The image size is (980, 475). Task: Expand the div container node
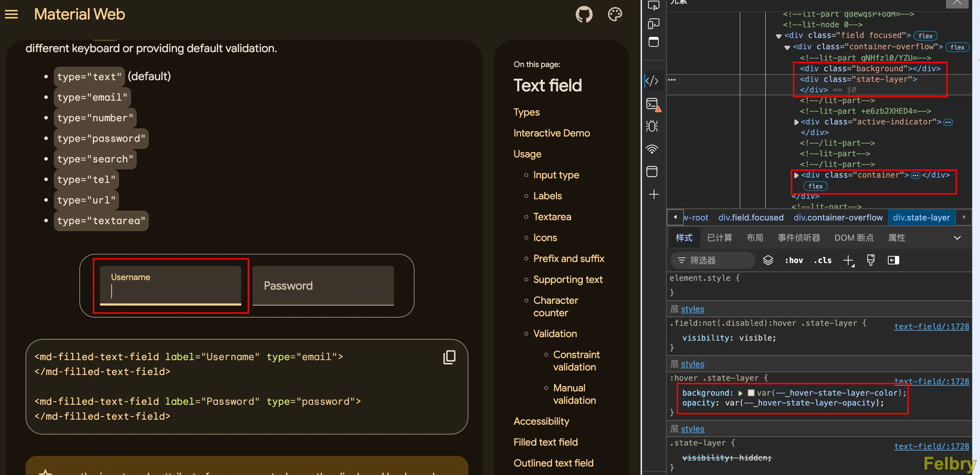click(796, 175)
